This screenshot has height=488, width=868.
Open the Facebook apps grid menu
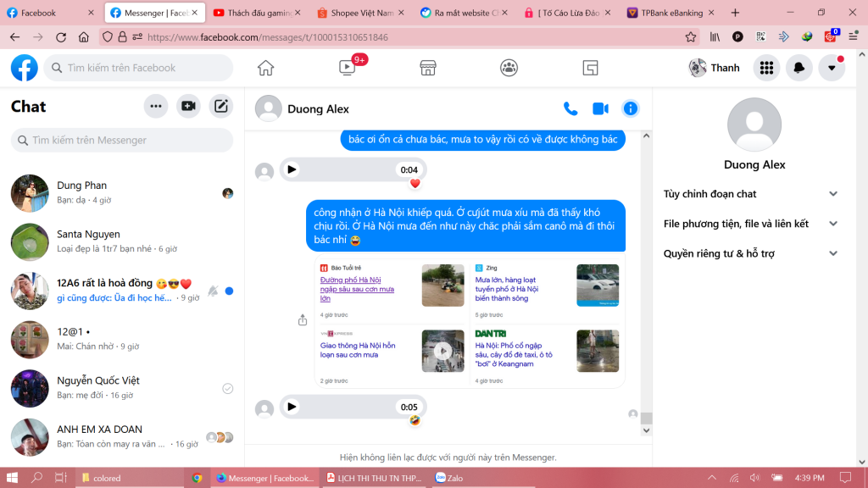766,68
